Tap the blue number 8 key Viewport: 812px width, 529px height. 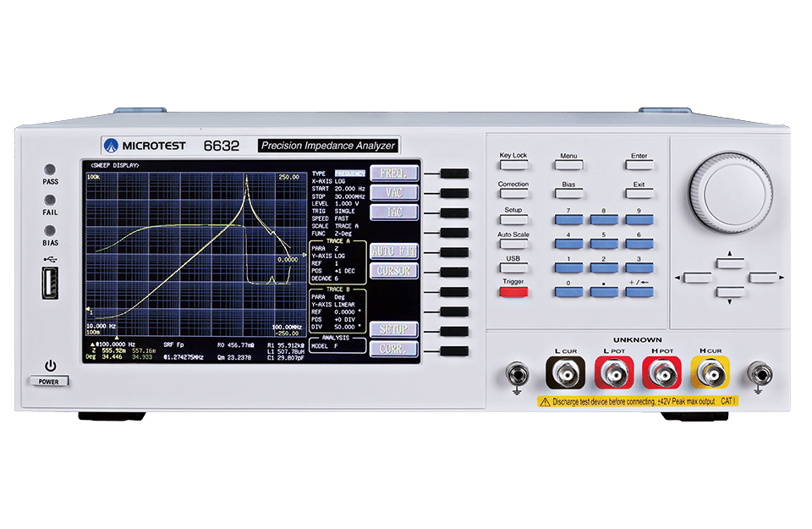click(x=604, y=220)
